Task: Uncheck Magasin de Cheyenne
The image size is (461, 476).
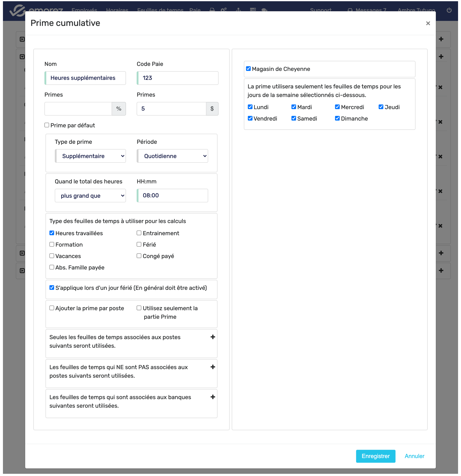Action: tap(248, 69)
